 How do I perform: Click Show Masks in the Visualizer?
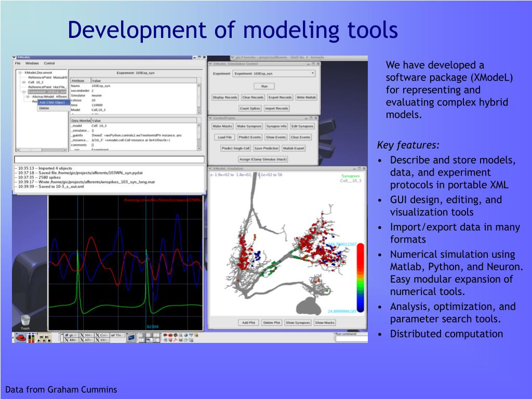point(324,323)
